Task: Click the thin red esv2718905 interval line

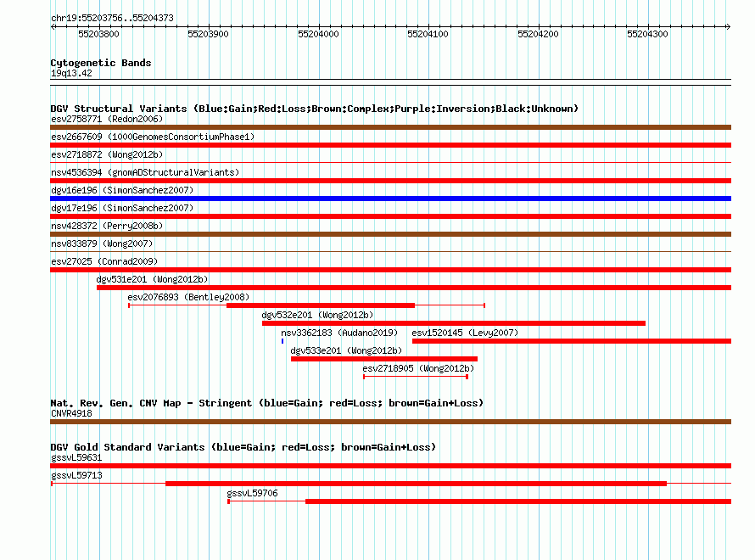Action: point(416,377)
